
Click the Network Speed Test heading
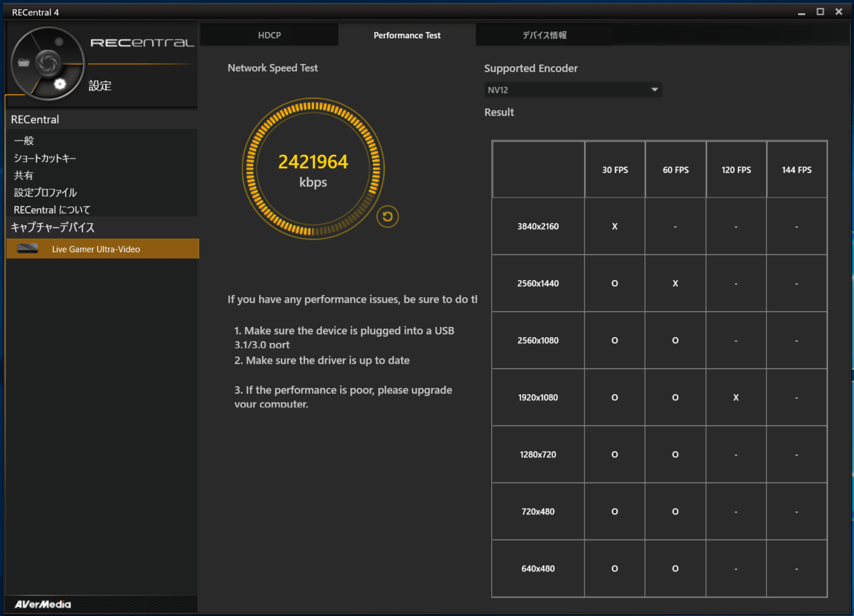coord(273,68)
